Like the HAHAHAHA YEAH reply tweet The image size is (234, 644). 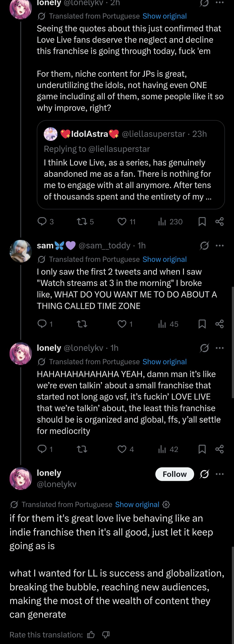click(x=122, y=449)
